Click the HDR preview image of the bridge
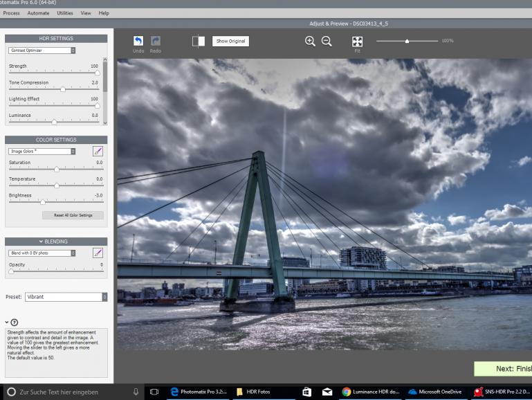The width and height of the screenshot is (532, 400). (324, 204)
